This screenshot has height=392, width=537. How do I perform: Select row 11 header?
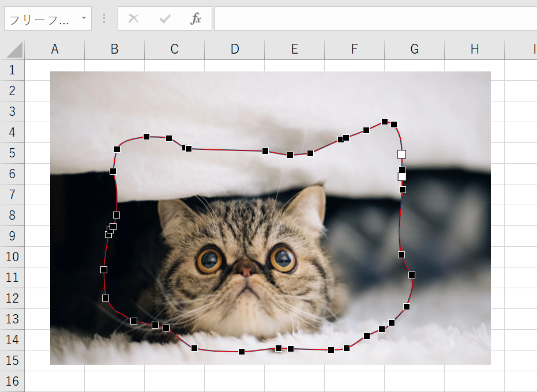tap(12, 278)
